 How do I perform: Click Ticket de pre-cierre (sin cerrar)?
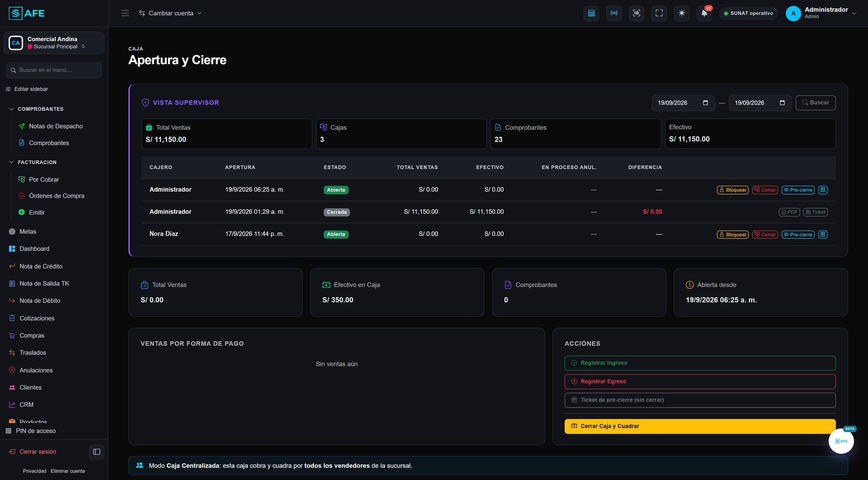[x=700, y=400]
